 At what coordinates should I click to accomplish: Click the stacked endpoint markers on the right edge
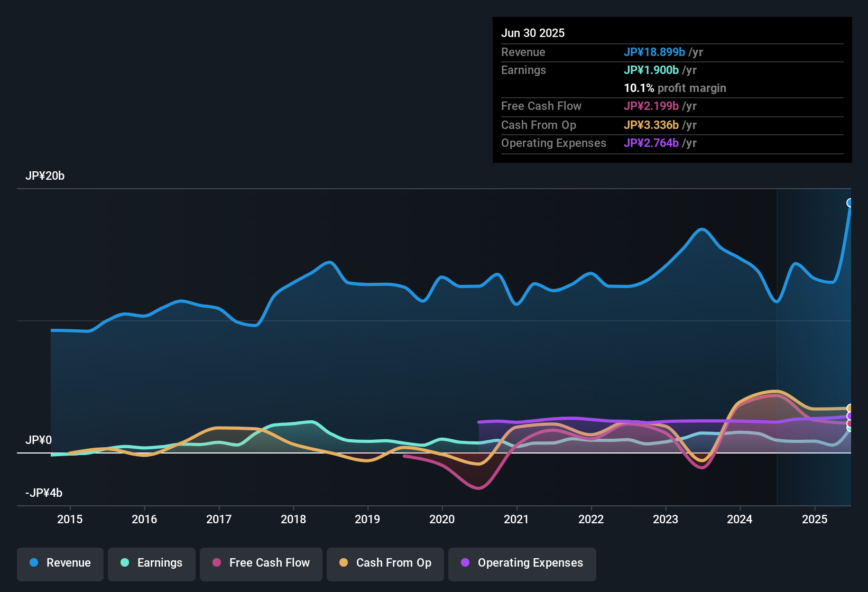[x=850, y=418]
